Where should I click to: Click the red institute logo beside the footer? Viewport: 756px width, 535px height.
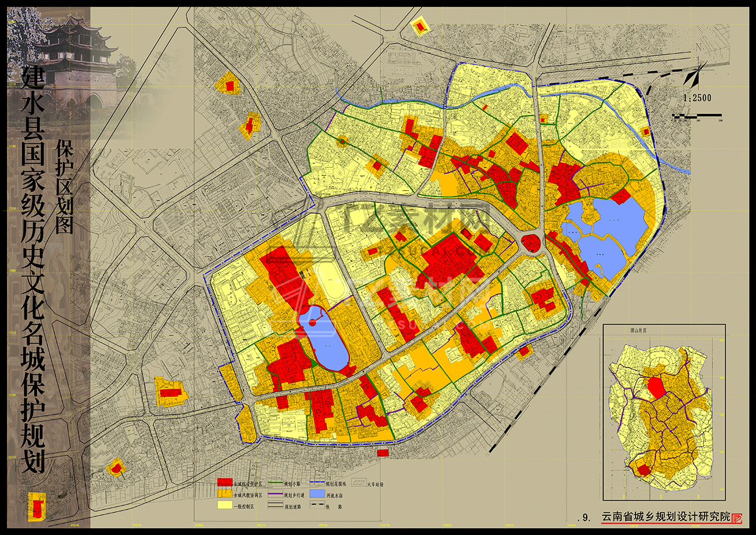pos(737,517)
